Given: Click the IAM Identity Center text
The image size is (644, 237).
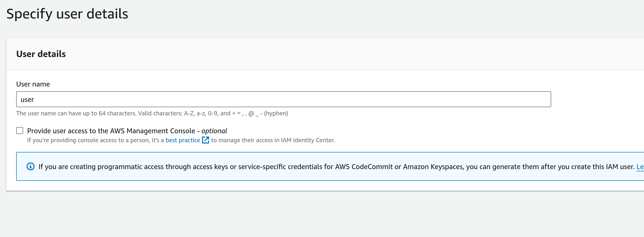Looking at the screenshot, I should click(307, 140).
